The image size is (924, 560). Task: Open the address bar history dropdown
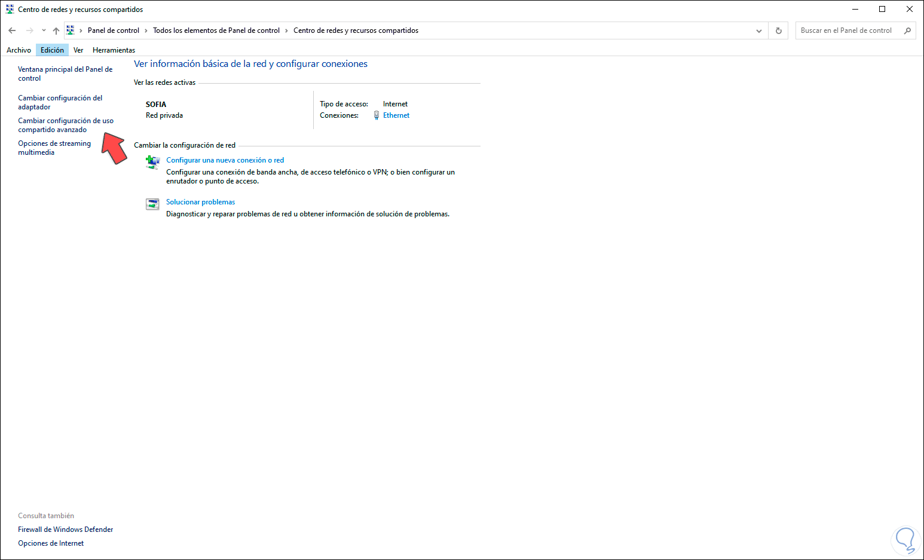pyautogui.click(x=758, y=30)
